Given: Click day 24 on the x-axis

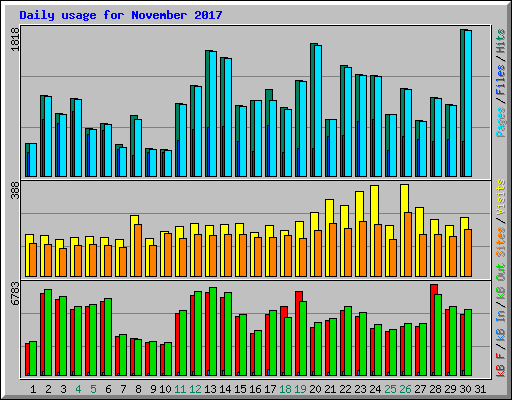Looking at the screenshot, I should pos(375,389).
